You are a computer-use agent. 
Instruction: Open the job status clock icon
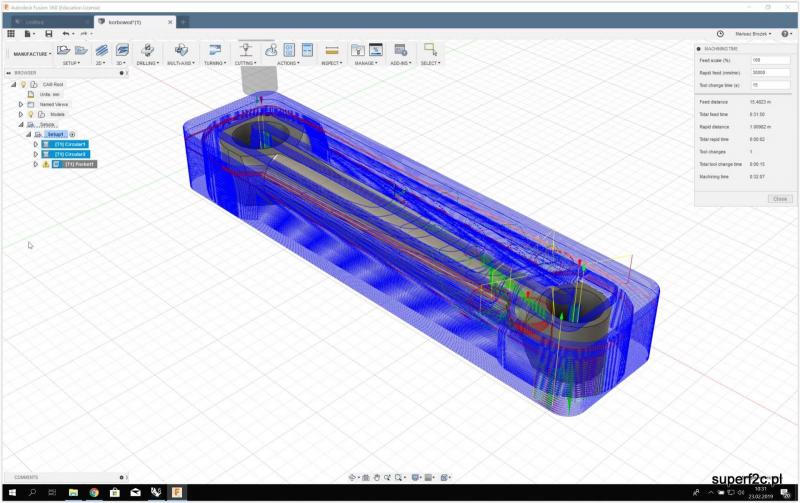[x=720, y=34]
